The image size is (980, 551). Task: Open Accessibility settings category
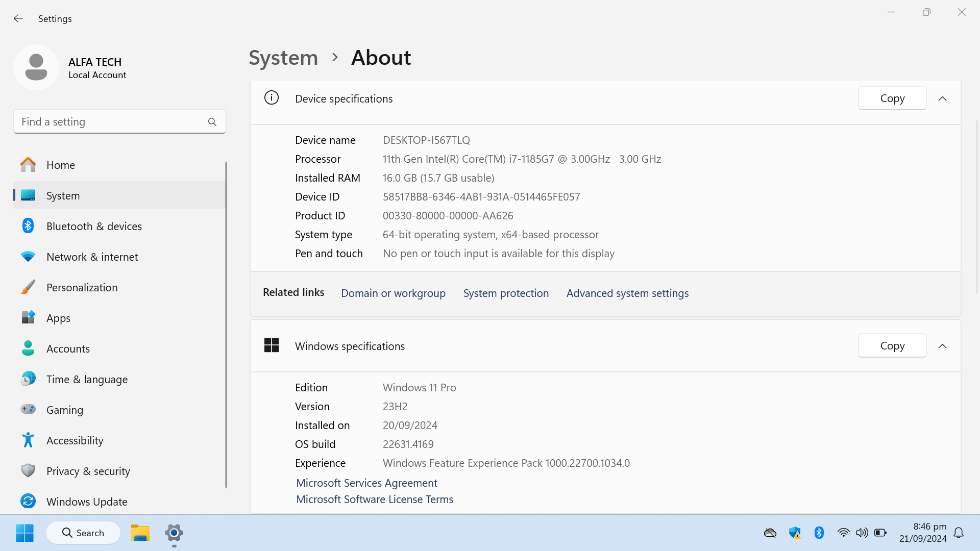coord(119,440)
